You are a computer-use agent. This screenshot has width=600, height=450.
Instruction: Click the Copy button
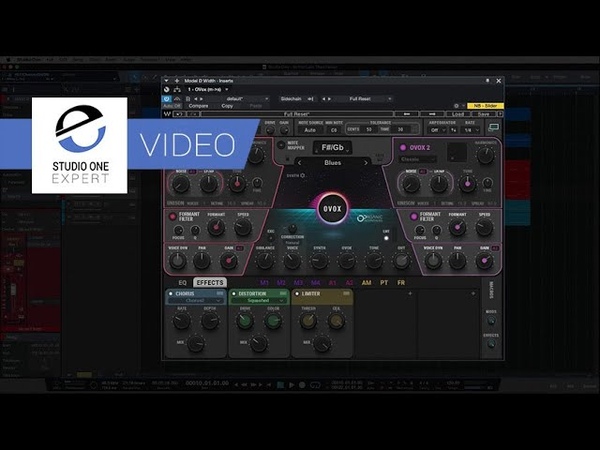coord(227,106)
